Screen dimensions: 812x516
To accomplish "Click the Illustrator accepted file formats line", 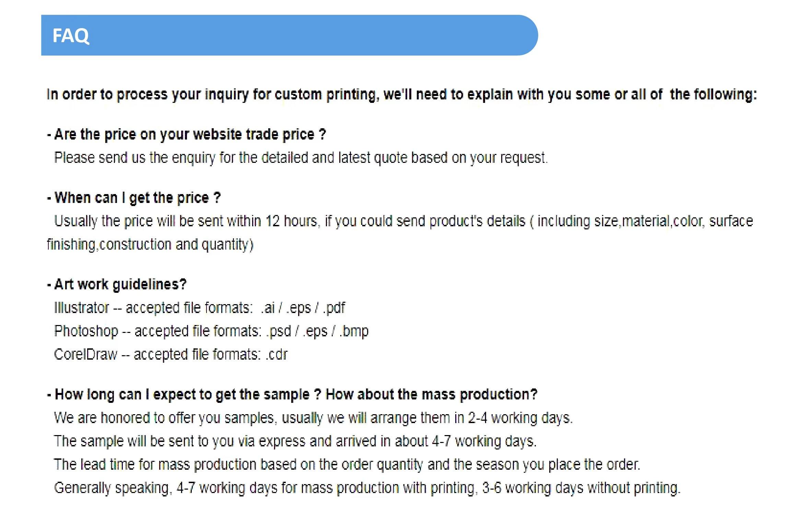I will click(x=200, y=308).
